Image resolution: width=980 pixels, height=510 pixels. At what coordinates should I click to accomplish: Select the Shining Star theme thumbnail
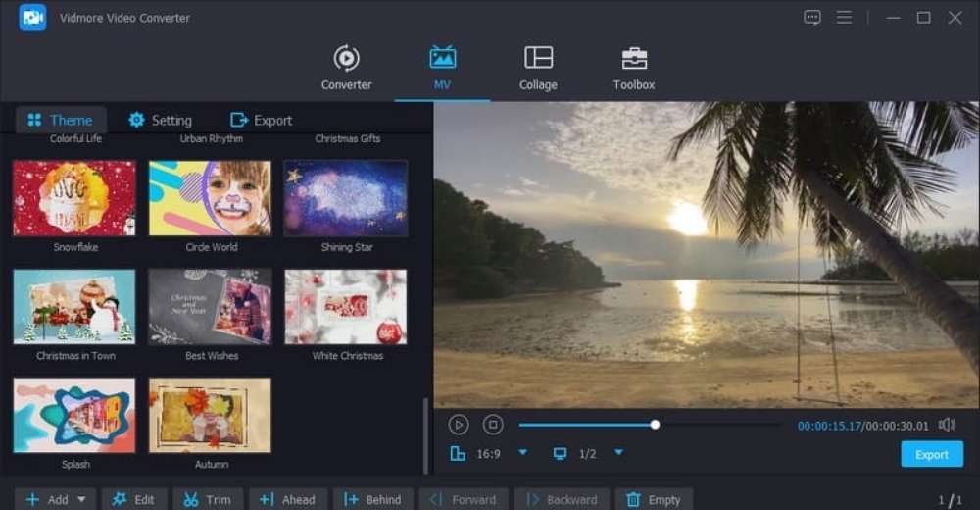point(346,198)
